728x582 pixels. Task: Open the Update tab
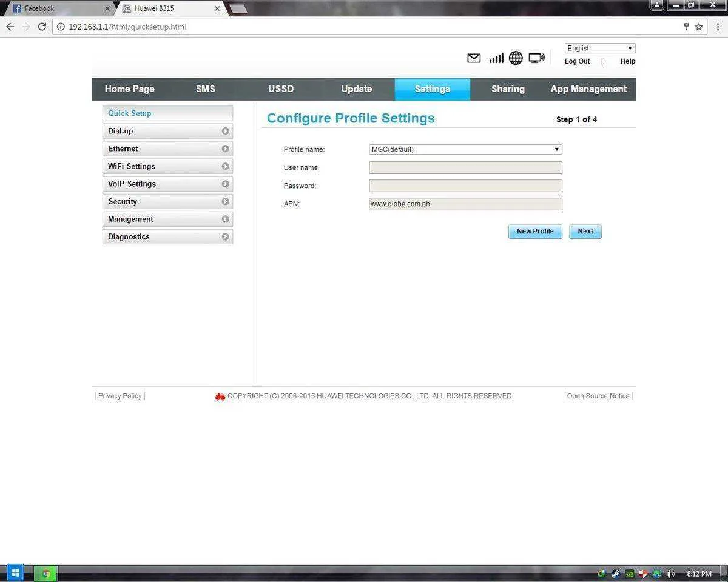click(x=356, y=89)
